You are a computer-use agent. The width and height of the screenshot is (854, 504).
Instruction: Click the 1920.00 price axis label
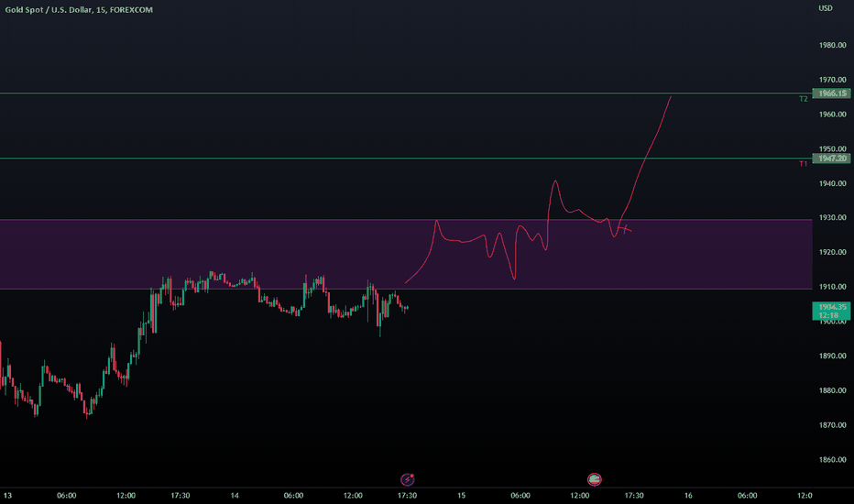tap(833, 252)
